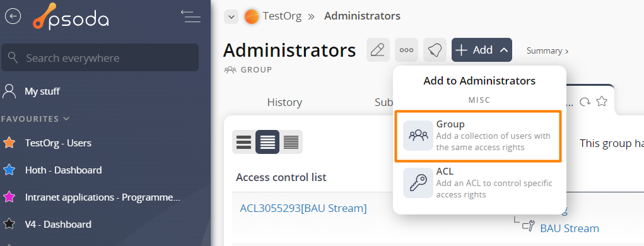Choose Group from Add to Administrators menu
This screenshot has width=644, height=246.
click(x=477, y=136)
